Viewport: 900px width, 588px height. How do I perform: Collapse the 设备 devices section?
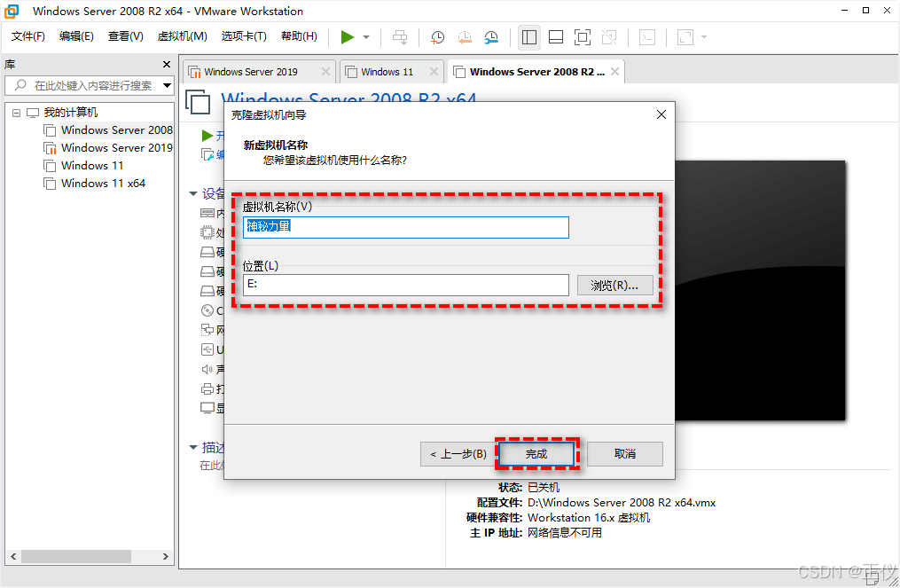193,194
